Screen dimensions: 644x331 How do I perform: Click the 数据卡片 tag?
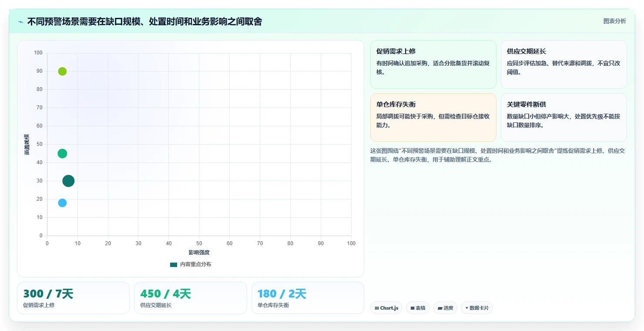pyautogui.click(x=476, y=308)
